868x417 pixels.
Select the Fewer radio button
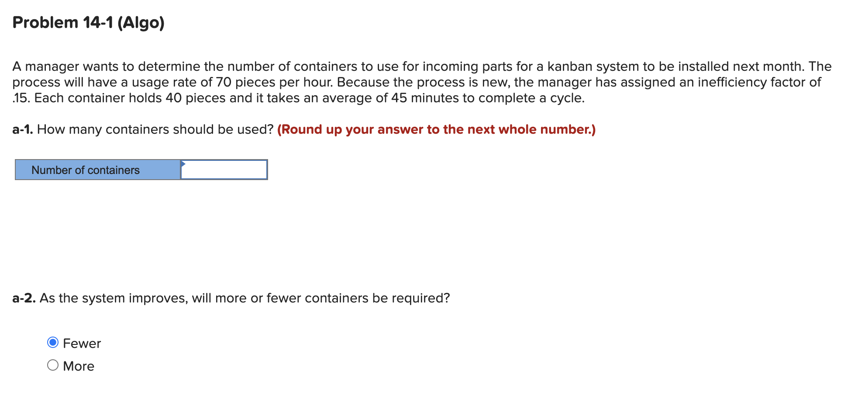pos(52,343)
